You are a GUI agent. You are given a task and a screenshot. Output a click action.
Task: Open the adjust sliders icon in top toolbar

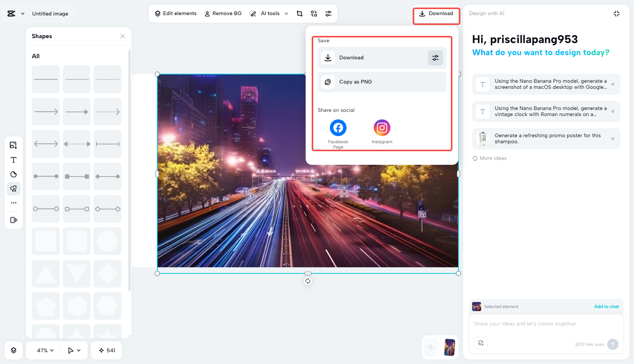(328, 14)
